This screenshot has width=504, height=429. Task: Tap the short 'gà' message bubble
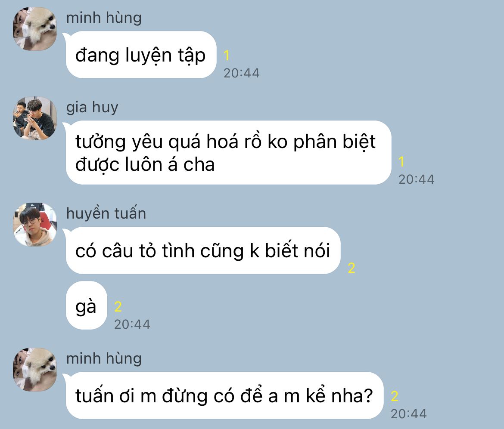[86, 306]
